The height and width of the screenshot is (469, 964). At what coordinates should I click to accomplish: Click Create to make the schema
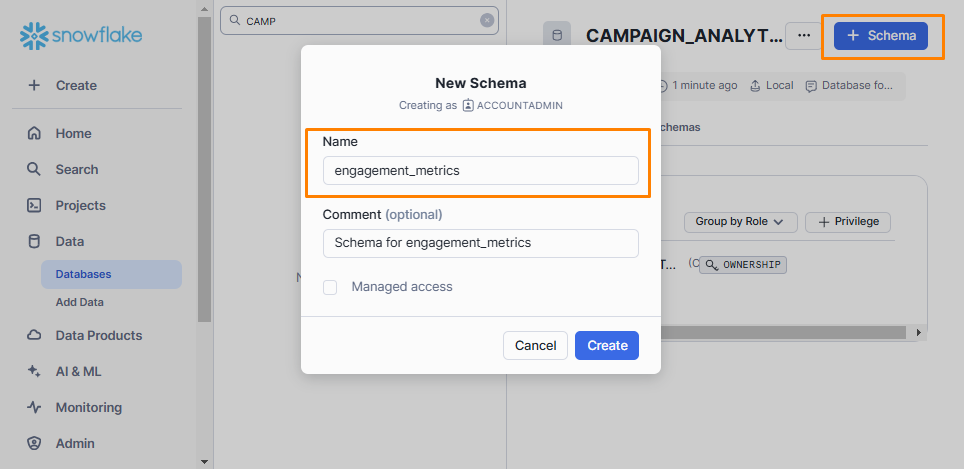[x=607, y=345]
